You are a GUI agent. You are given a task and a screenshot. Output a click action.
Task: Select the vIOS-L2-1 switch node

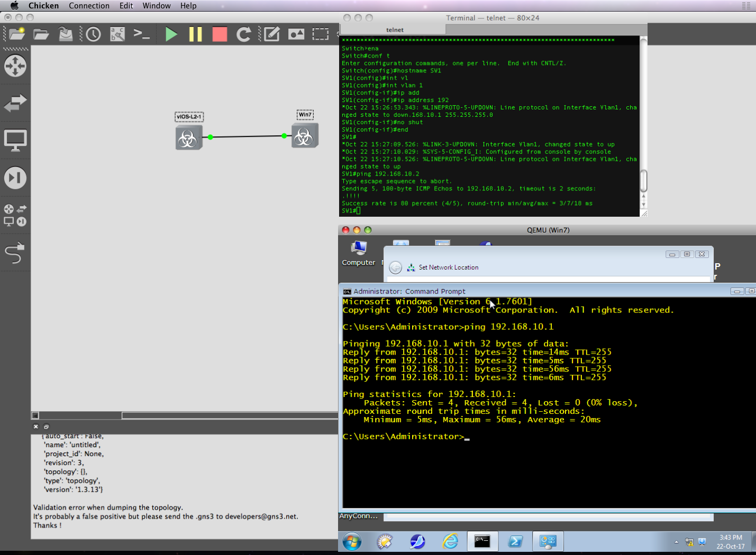[x=188, y=137]
